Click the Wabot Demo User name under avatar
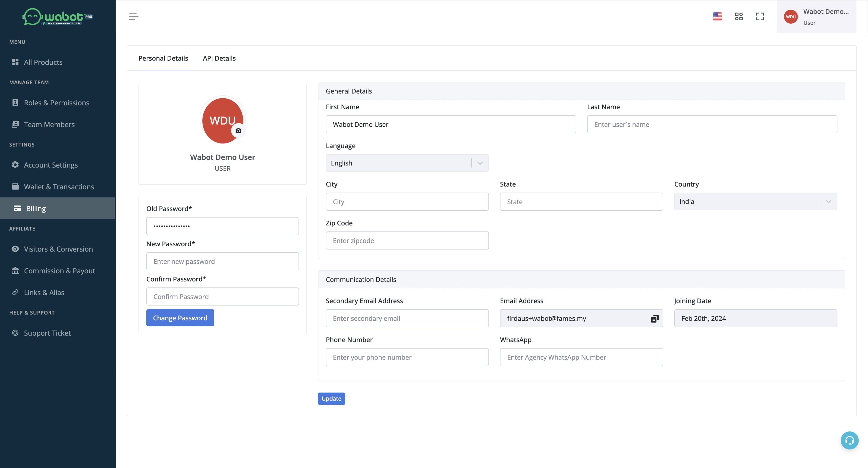Screen dimensions: 868x468 (x=222, y=157)
